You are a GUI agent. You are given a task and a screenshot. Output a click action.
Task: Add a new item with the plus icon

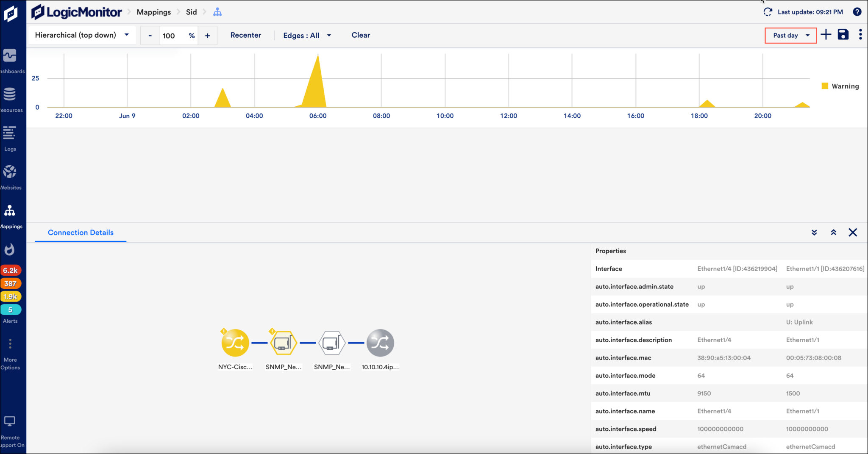826,35
